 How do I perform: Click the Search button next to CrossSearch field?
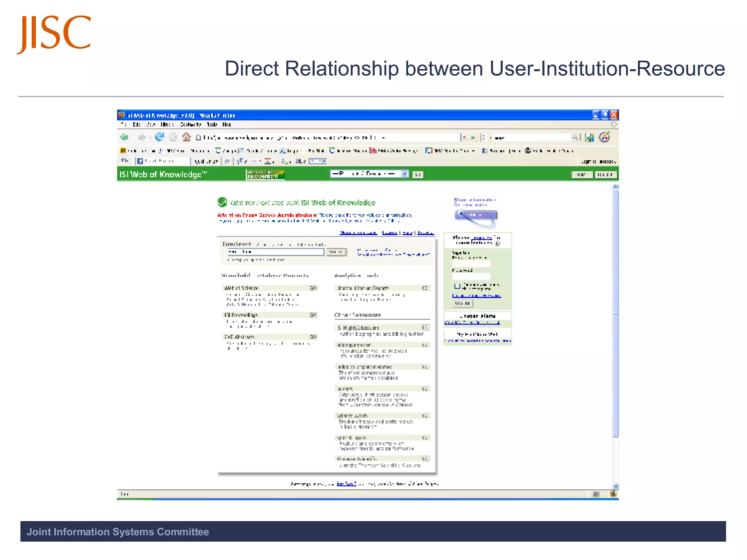coord(336,252)
